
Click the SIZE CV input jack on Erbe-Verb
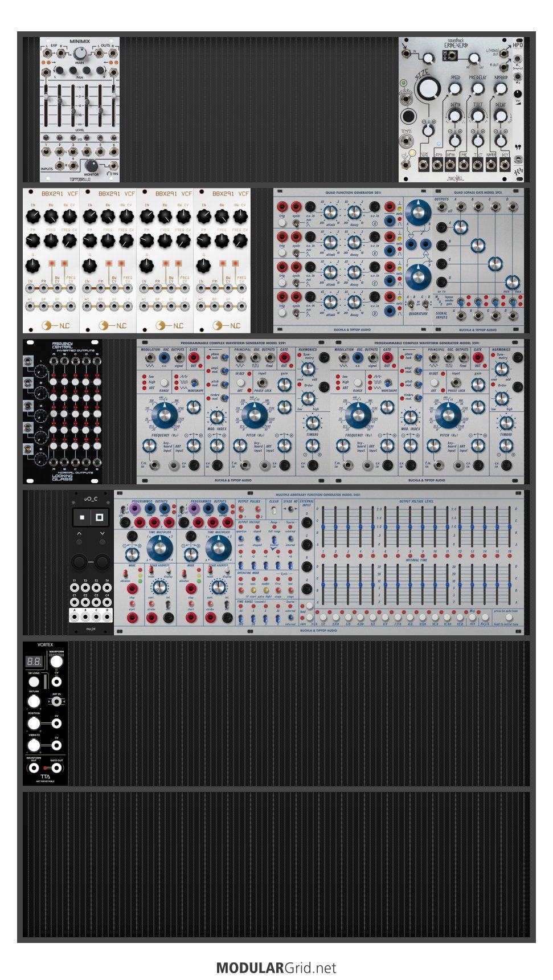424,165
